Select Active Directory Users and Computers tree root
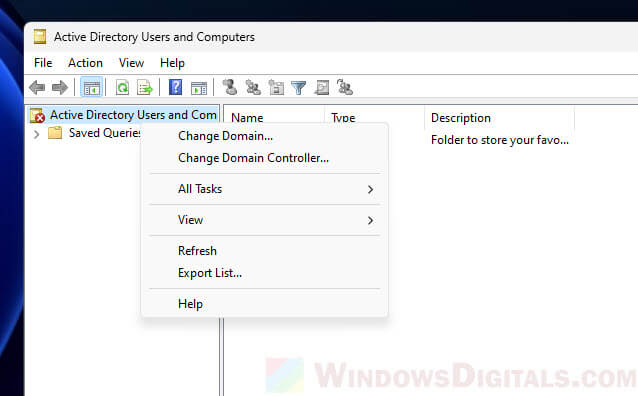 [x=133, y=115]
